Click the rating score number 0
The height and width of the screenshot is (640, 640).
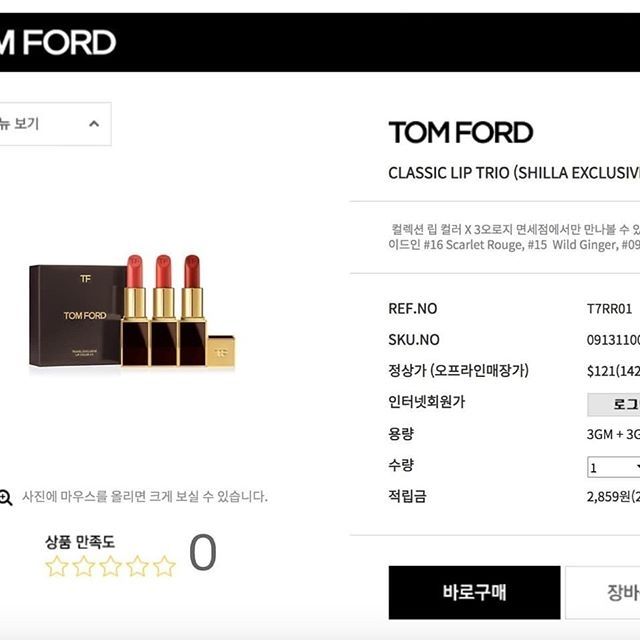click(202, 552)
